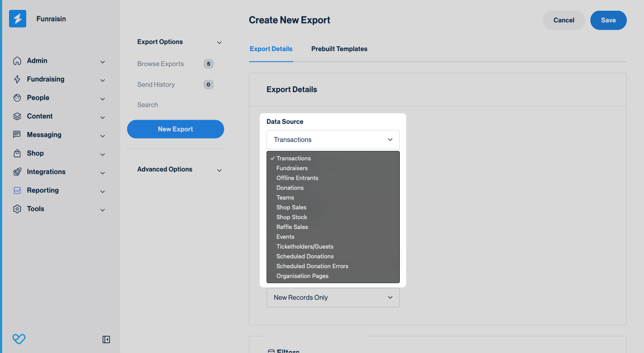644x353 pixels.
Task: Click the People face icon
Action: (17, 98)
